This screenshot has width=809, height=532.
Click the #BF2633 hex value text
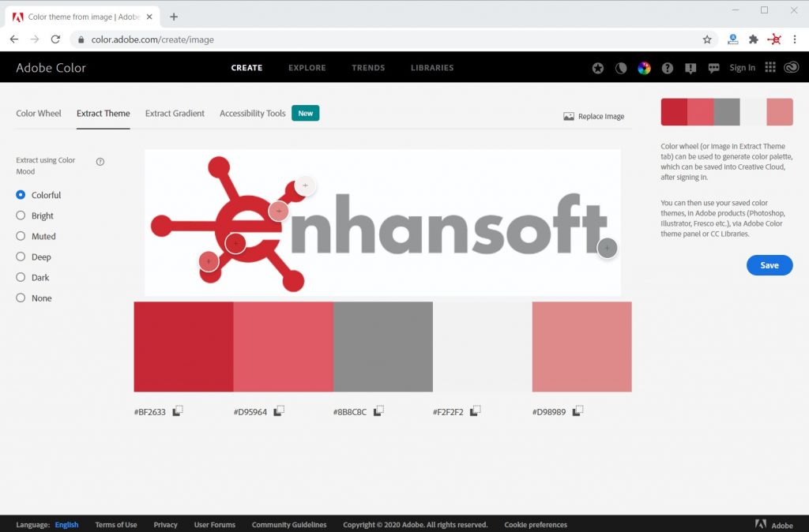point(149,412)
